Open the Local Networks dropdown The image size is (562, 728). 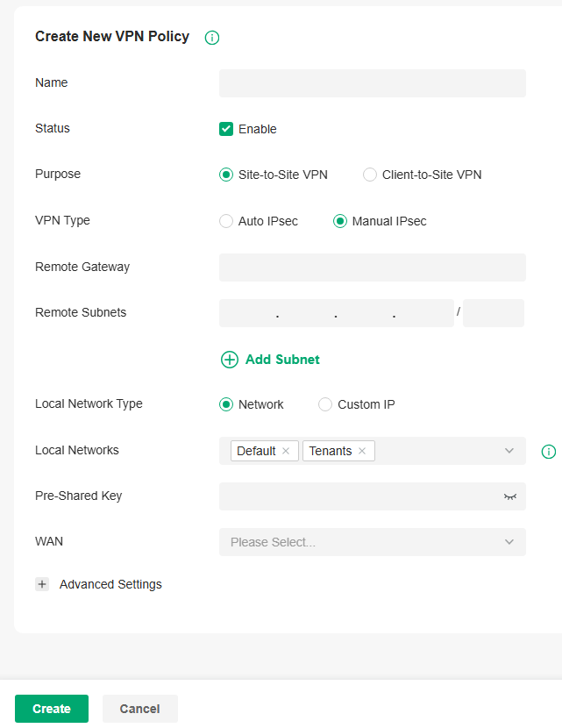pyautogui.click(x=509, y=451)
